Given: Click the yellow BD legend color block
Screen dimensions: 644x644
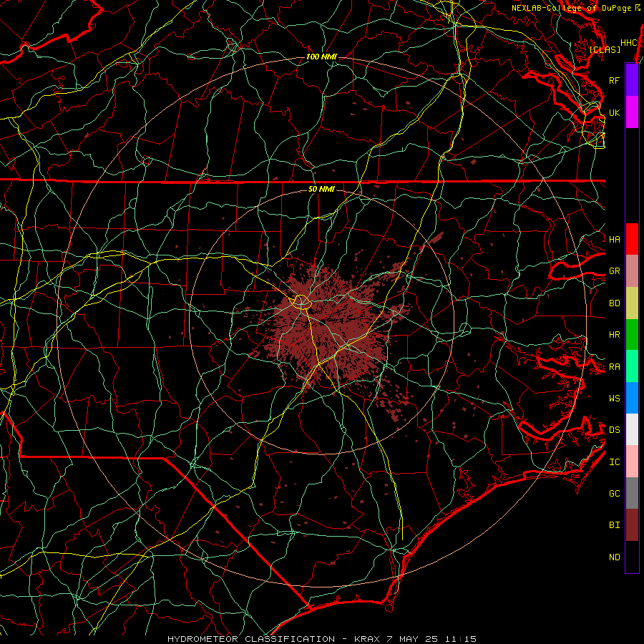Looking at the screenshot, I should (x=632, y=303).
